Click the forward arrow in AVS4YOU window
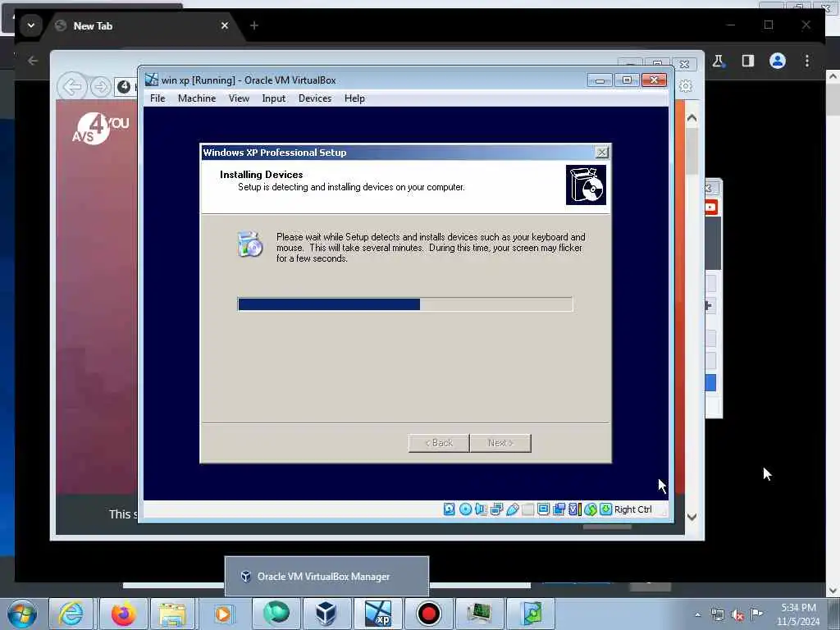 (x=100, y=86)
